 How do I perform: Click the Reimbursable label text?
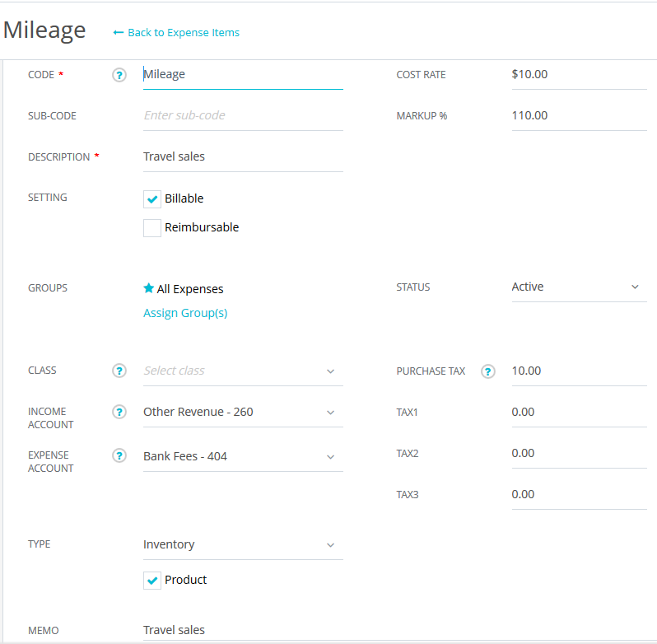click(202, 227)
